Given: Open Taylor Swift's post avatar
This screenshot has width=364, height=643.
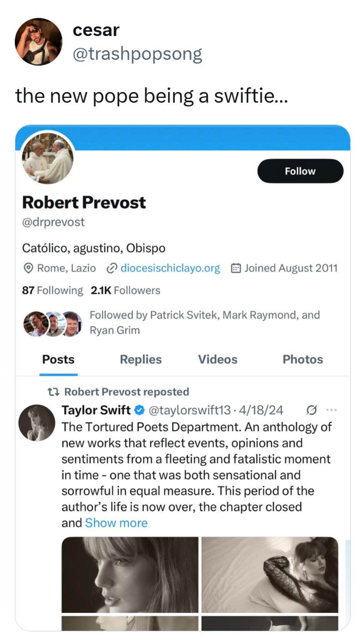Looking at the screenshot, I should click(36, 423).
